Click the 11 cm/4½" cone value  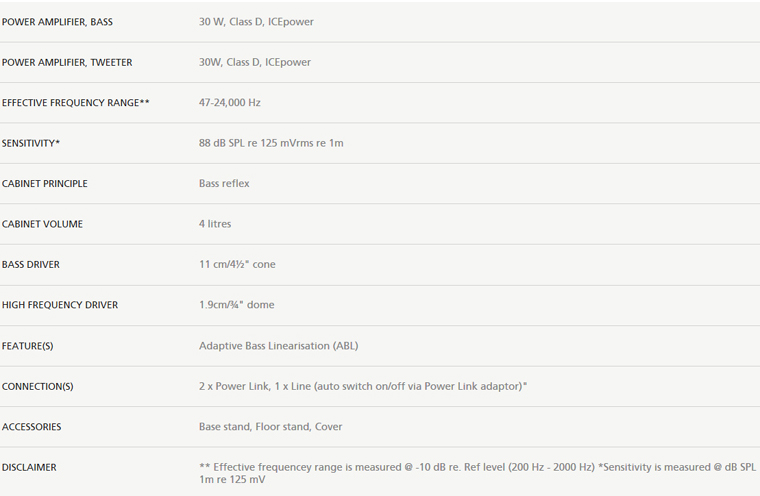(237, 264)
